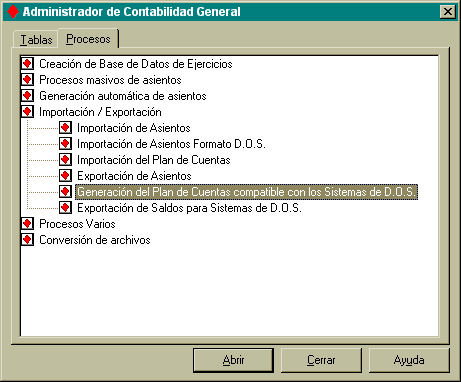
Task: Click highlighted Generación del Plan de Cuentas compatible row
Action: pyautogui.click(x=246, y=192)
